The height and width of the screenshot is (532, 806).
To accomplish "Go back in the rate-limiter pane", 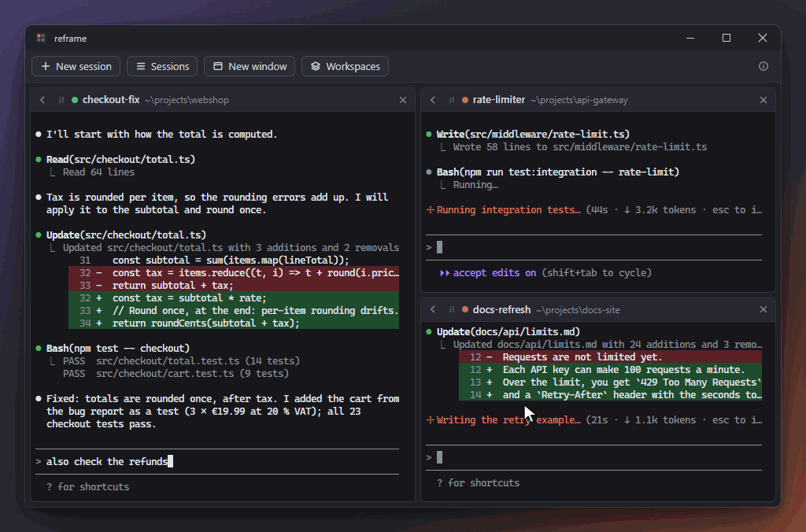I will click(433, 100).
